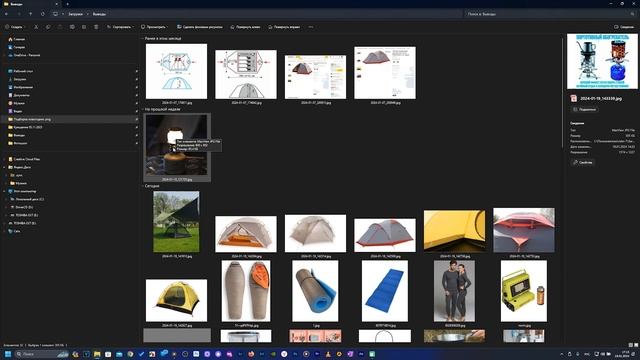Collapse the Ранее в этом месяце group
The width and height of the screenshot is (640, 360).
(142, 38)
